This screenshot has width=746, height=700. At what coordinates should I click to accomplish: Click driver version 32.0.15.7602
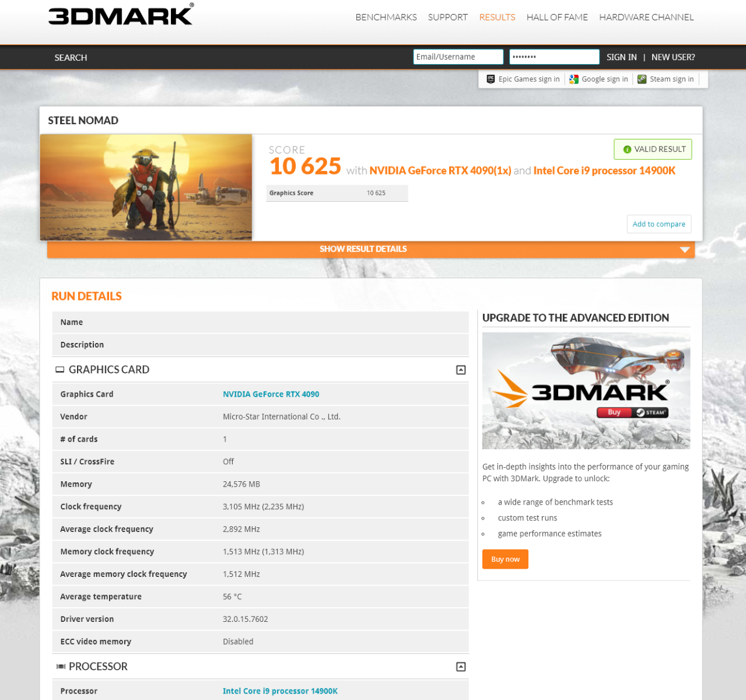point(246,619)
